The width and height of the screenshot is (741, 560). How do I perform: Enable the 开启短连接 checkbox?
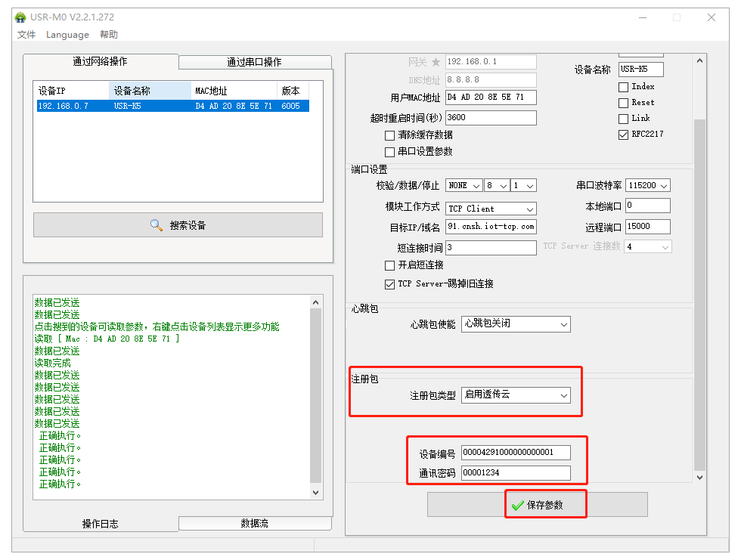coord(390,265)
